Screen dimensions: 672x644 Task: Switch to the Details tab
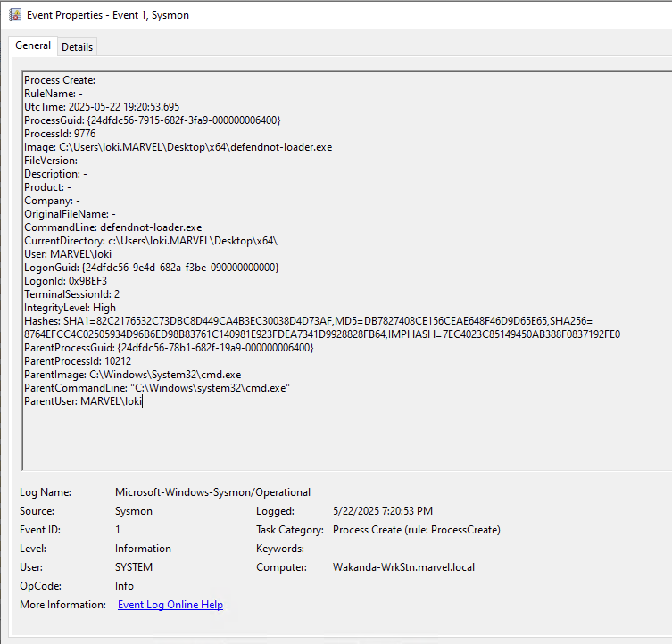pyautogui.click(x=77, y=47)
